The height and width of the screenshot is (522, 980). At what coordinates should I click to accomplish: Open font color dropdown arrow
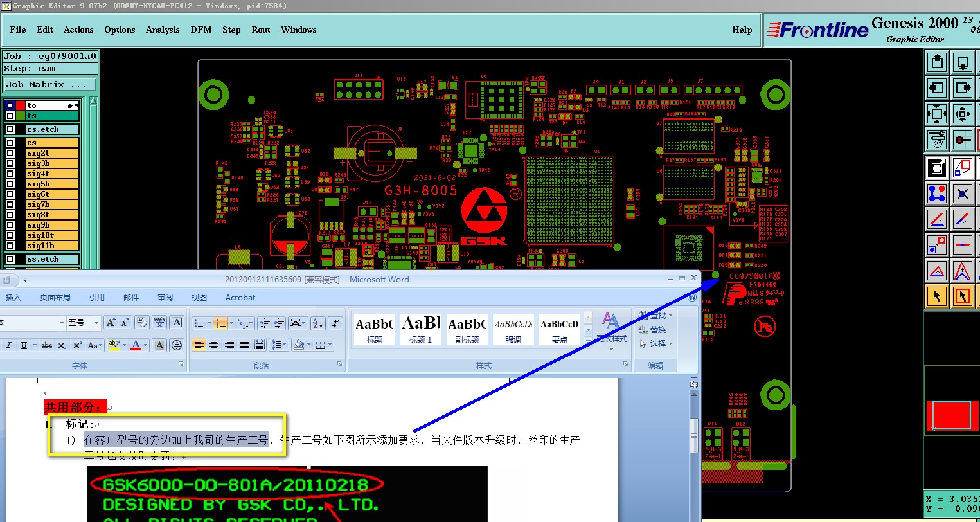[145, 345]
